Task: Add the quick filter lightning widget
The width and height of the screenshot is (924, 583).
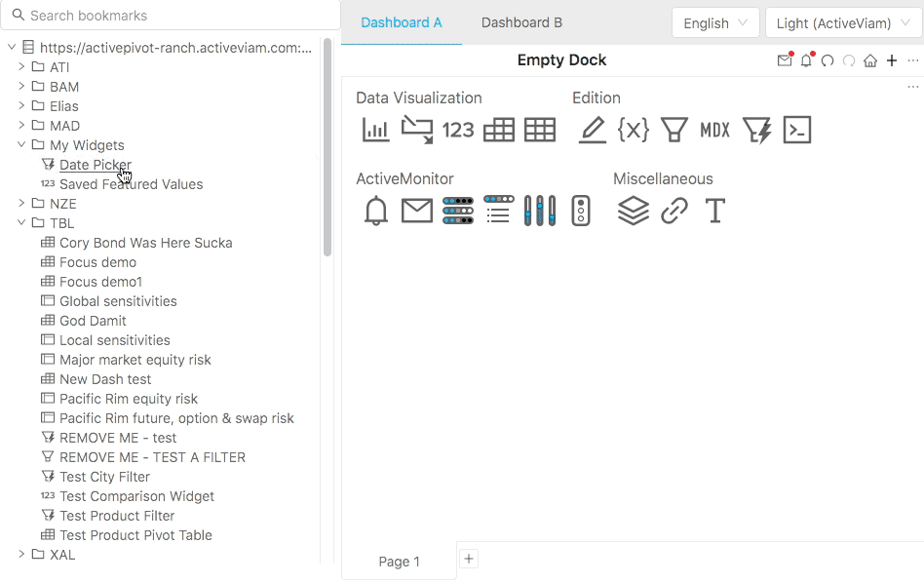Action: pos(756,130)
